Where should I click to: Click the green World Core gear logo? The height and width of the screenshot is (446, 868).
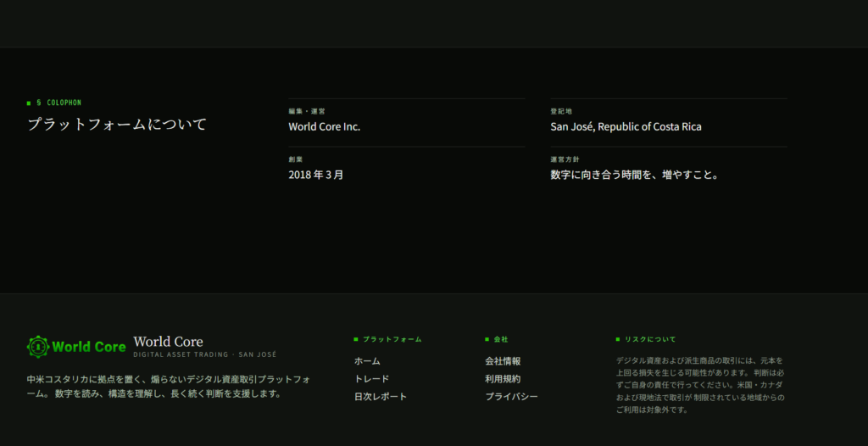tap(76, 347)
